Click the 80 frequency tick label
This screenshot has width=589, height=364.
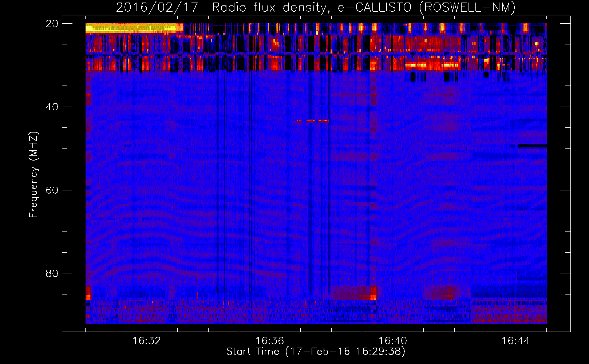click(x=52, y=273)
